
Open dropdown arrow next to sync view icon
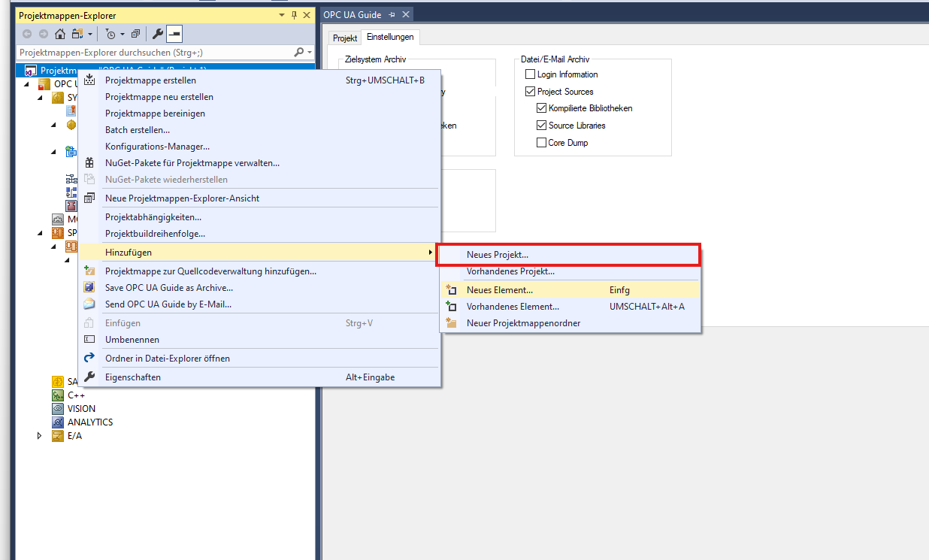pyautogui.click(x=89, y=34)
